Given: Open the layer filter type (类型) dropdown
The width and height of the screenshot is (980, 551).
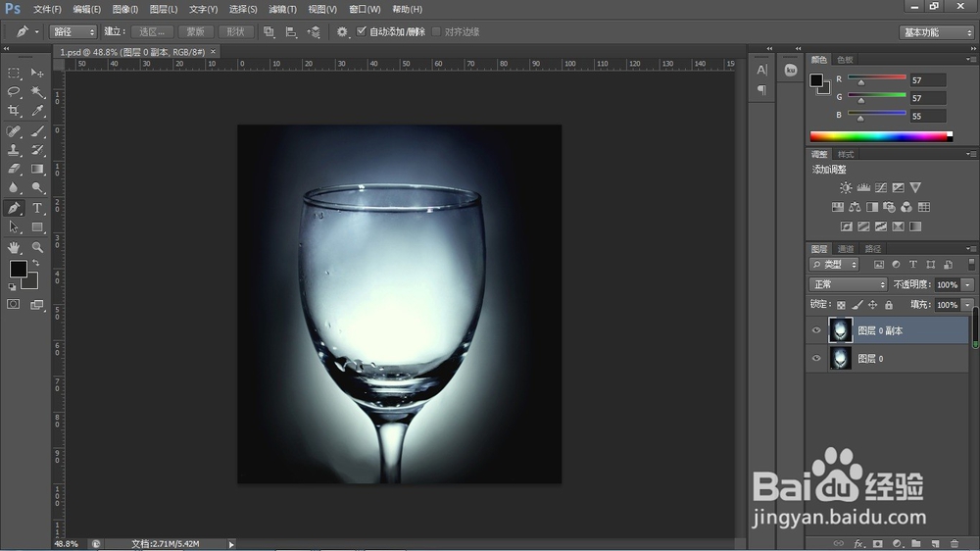Looking at the screenshot, I should [834, 265].
